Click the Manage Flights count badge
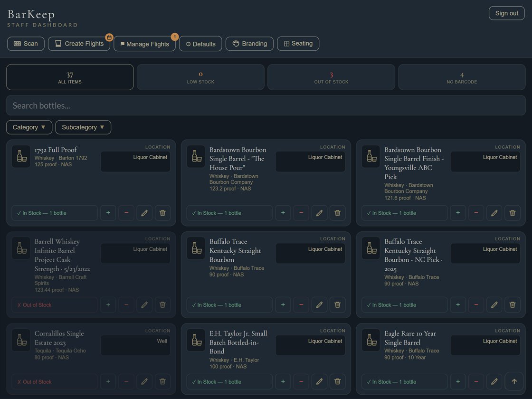The height and width of the screenshot is (399, 532). tap(175, 37)
